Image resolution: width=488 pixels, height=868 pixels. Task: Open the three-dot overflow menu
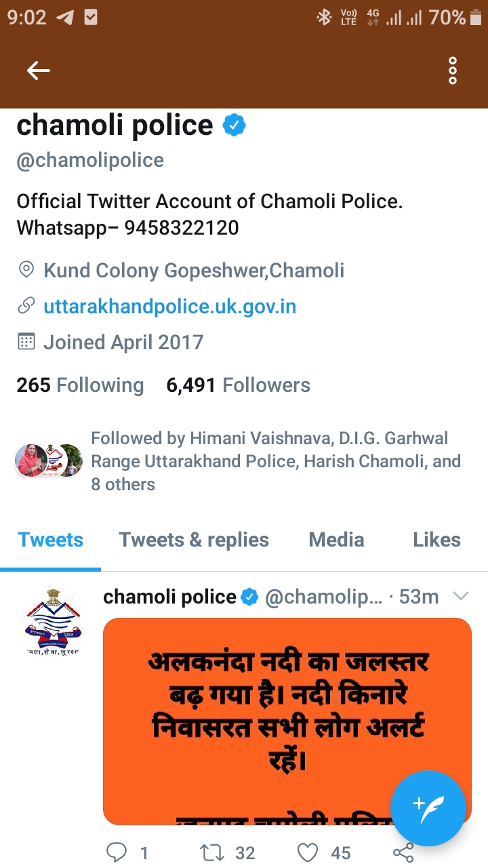(x=453, y=71)
